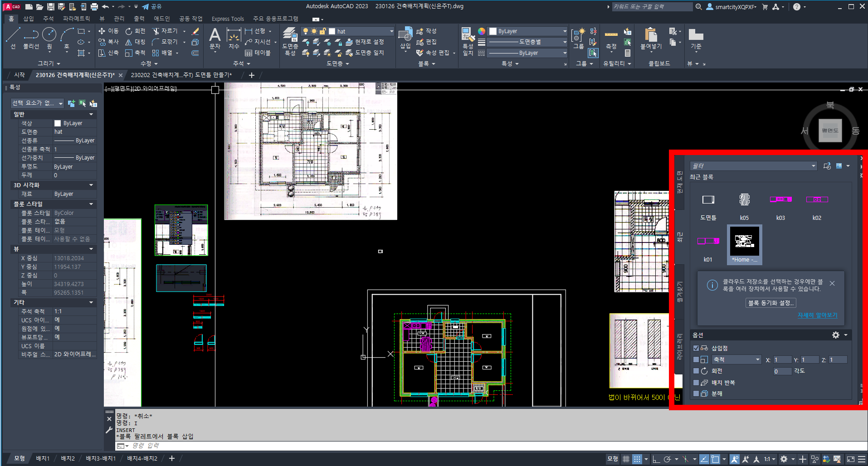This screenshot has height=466, width=868.
Task: Open the ByLayer color dropdown in ribbon
Action: pyautogui.click(x=528, y=31)
